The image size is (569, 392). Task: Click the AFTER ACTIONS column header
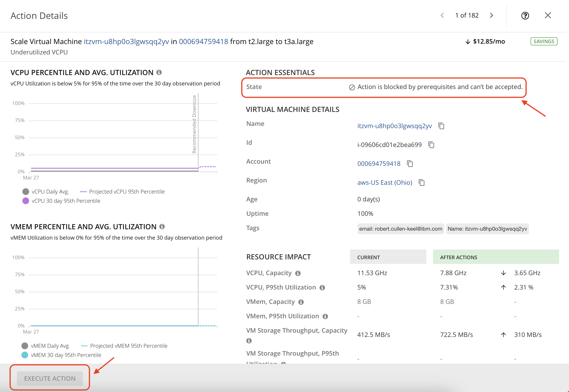496,257
